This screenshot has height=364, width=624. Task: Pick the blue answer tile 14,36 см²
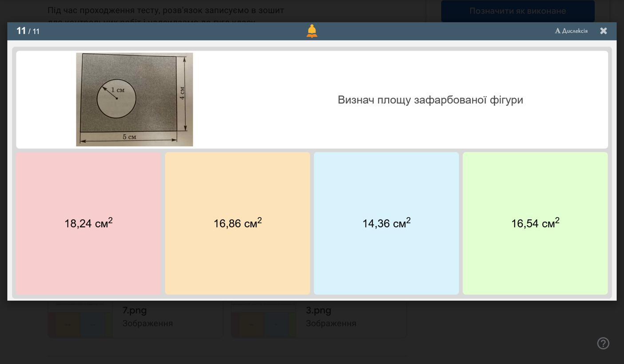pos(386,223)
